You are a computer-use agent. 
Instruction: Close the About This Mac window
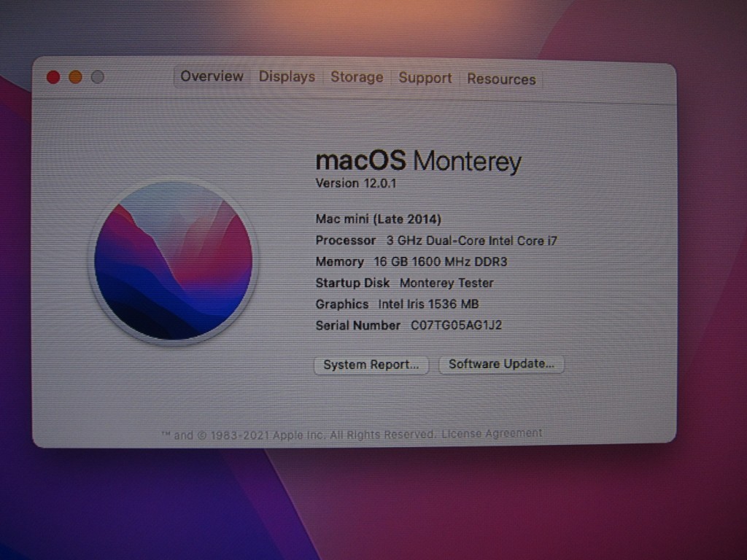(x=53, y=77)
